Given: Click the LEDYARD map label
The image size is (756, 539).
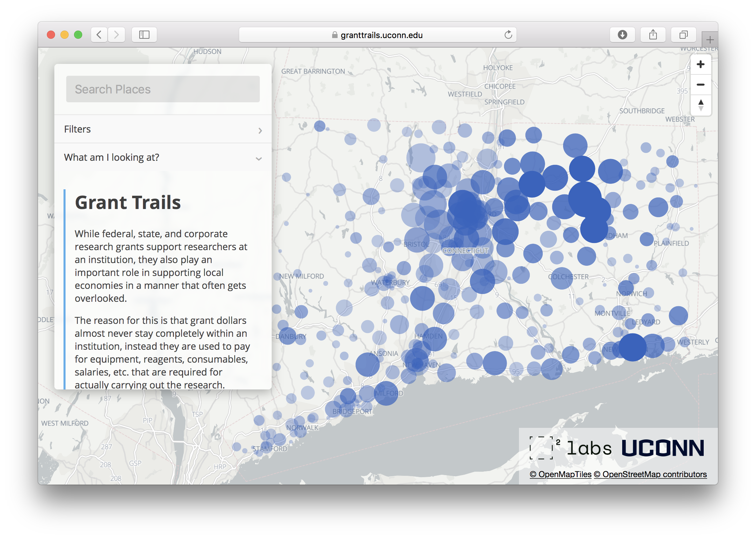Looking at the screenshot, I should 646,322.
